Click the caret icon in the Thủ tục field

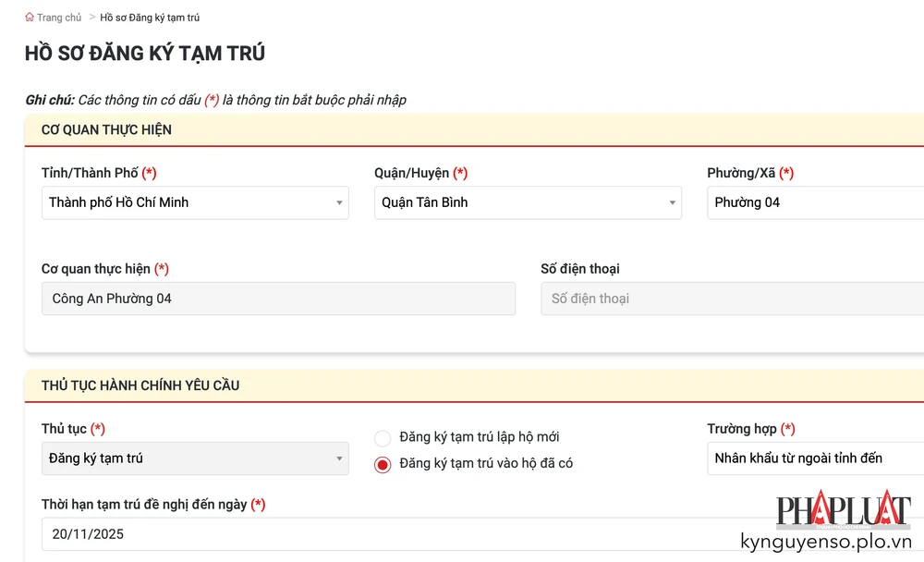[339, 458]
